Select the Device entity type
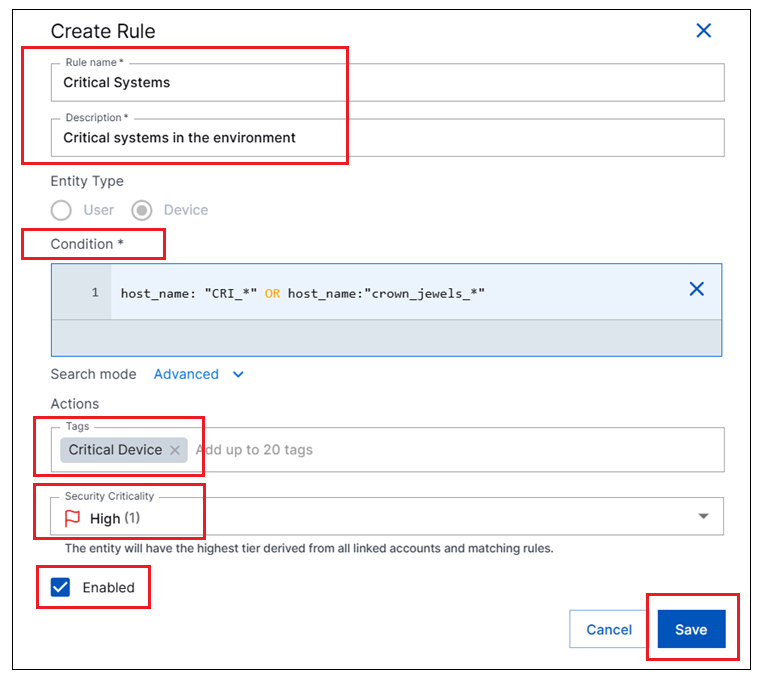Screen dimensions: 760x678 (142, 210)
